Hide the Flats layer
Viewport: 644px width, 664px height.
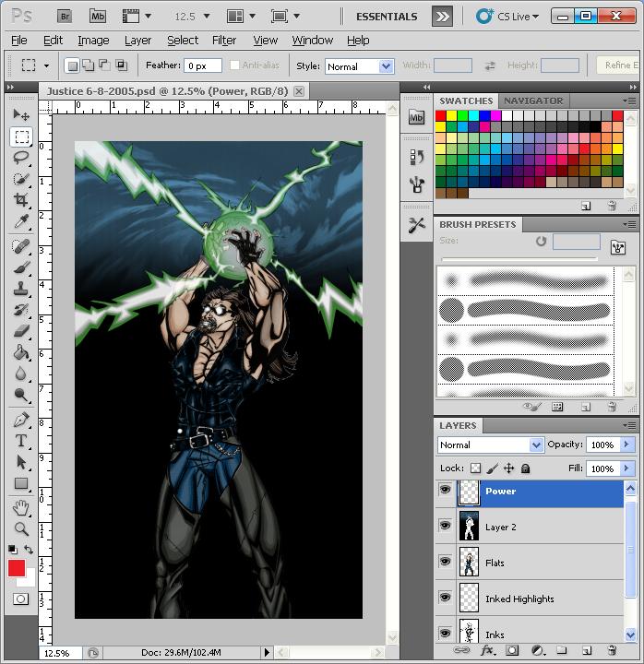[445, 562]
